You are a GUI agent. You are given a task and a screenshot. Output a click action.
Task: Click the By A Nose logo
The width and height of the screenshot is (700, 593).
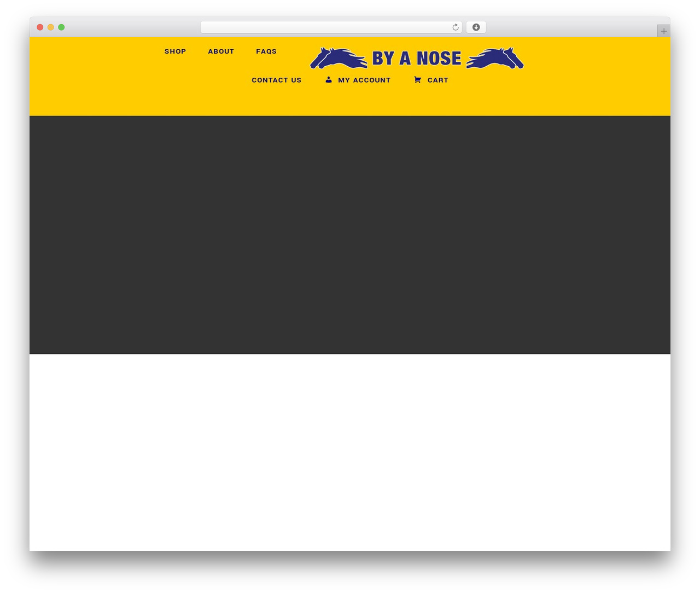pyautogui.click(x=417, y=58)
